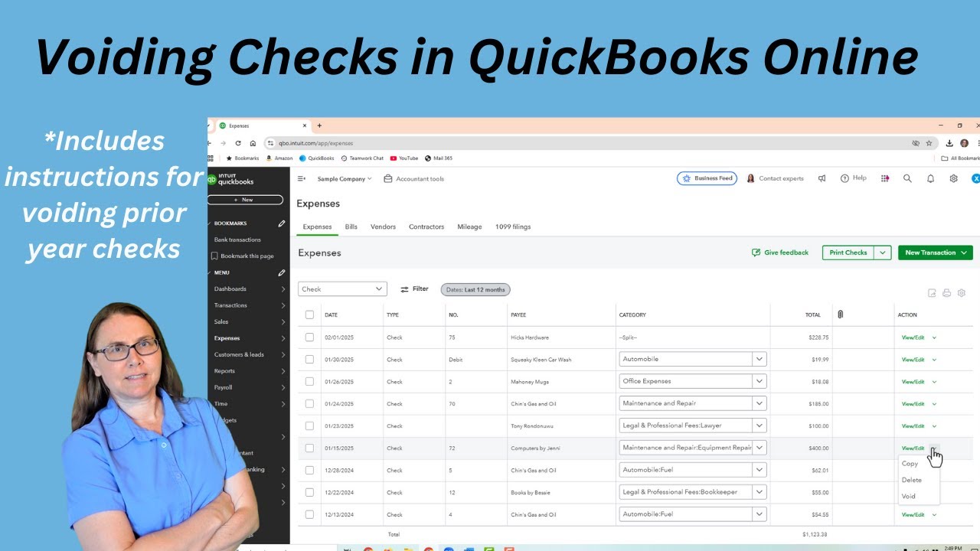Click Give feedback link
The width and height of the screenshot is (980, 551).
click(780, 253)
